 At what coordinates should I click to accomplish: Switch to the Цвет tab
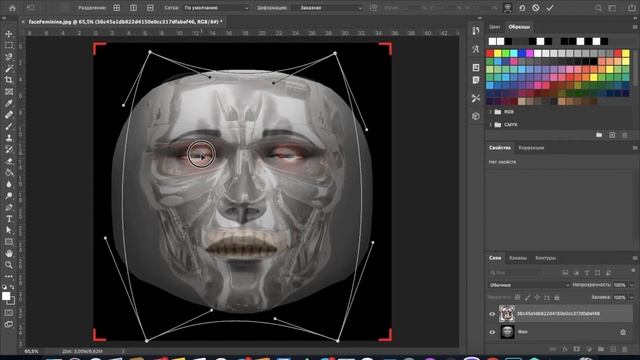point(495,27)
